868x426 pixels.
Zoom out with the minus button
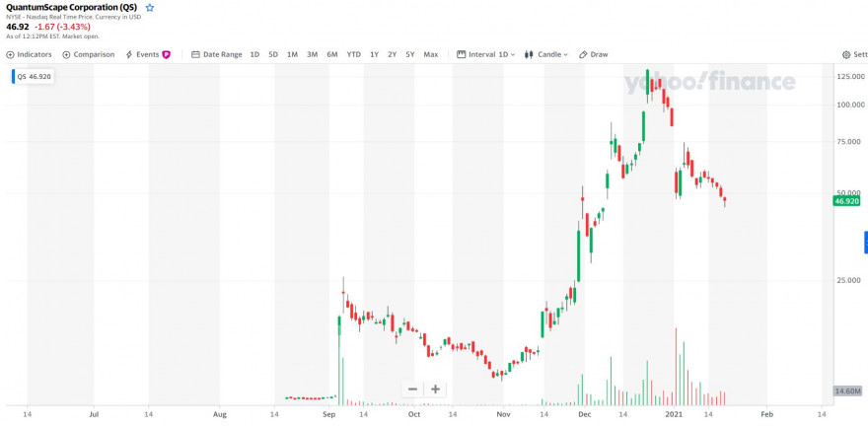point(412,389)
